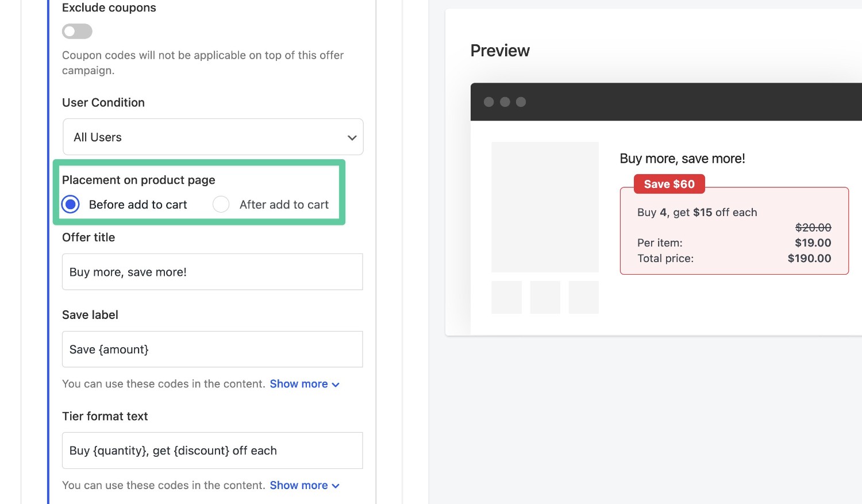Image resolution: width=862 pixels, height=504 pixels.
Task: Edit the Save label field
Action: click(213, 349)
